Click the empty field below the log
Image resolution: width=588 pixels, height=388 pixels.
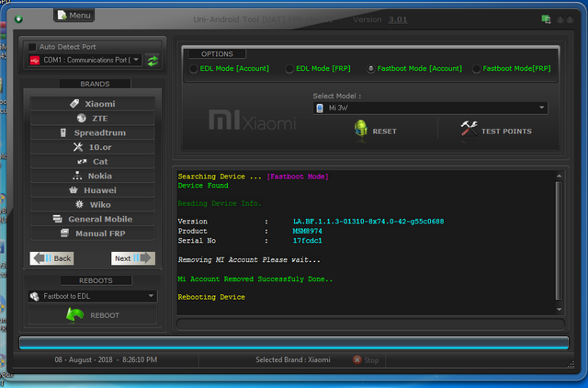pyautogui.click(x=370, y=325)
